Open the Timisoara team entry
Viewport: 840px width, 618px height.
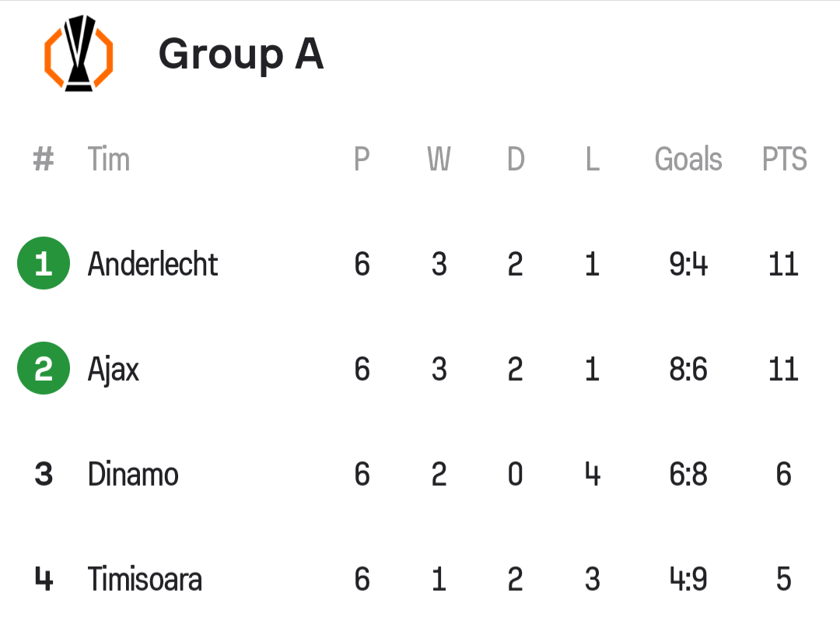(x=145, y=579)
